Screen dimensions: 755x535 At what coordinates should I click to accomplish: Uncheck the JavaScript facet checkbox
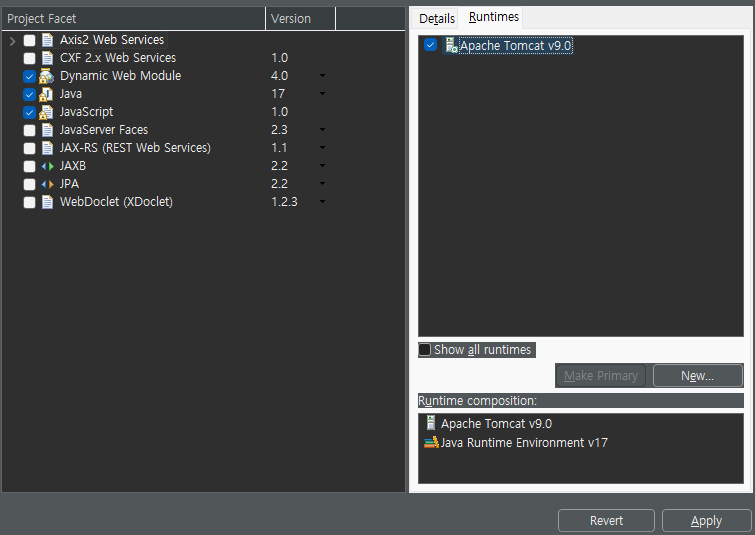[x=29, y=113]
